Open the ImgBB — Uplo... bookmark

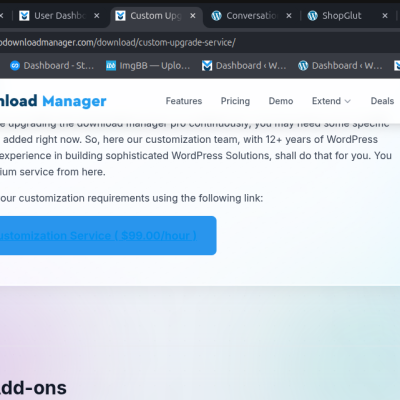148,66
